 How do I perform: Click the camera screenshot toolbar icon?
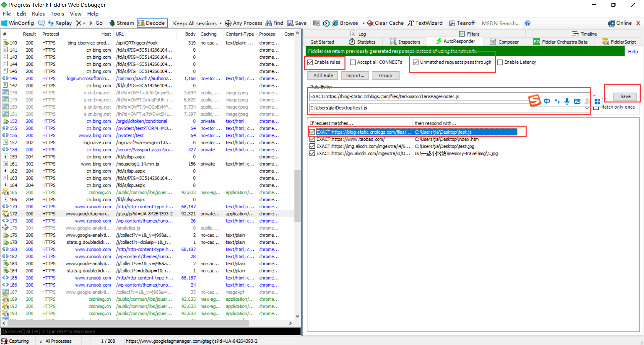pyautogui.click(x=316, y=23)
